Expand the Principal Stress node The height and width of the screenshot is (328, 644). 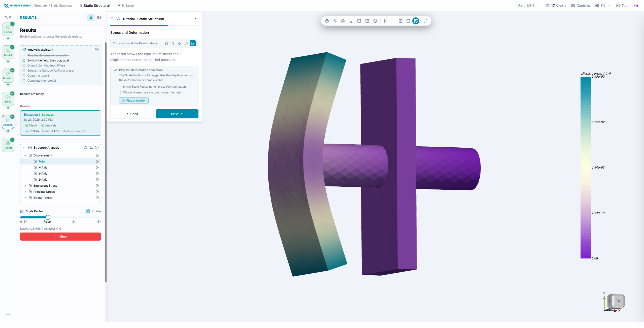click(x=25, y=192)
